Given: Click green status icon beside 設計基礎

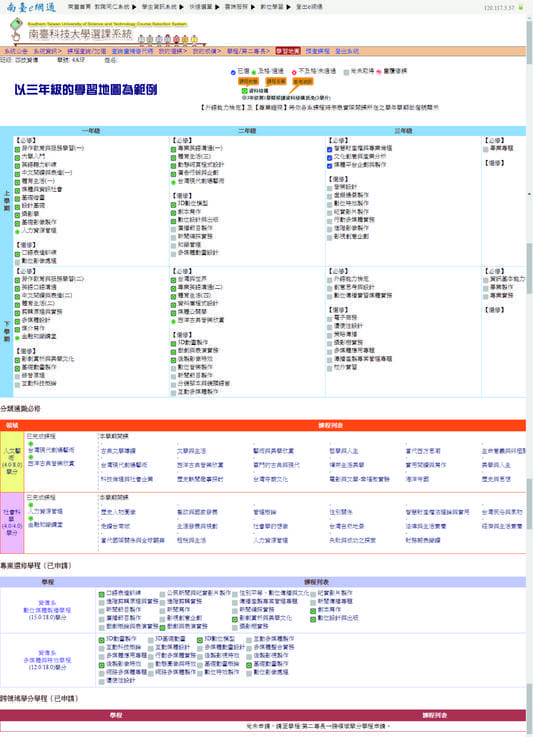Looking at the screenshot, I should [17, 206].
